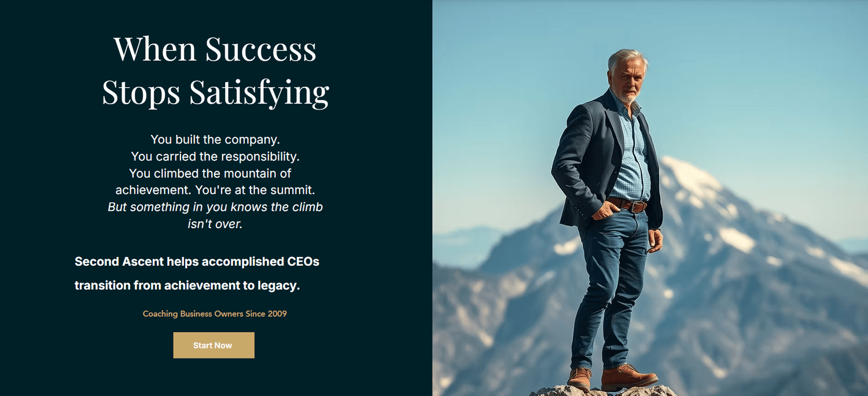The image size is (868, 396).
Task: Click 'transition from achievement to legacy.' text
Action: click(187, 285)
